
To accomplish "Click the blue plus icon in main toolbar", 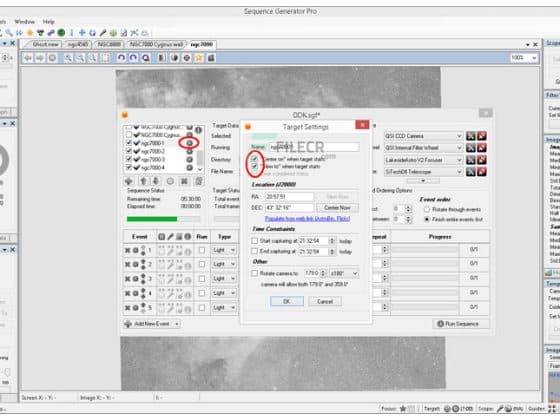I will (x=82, y=33).
